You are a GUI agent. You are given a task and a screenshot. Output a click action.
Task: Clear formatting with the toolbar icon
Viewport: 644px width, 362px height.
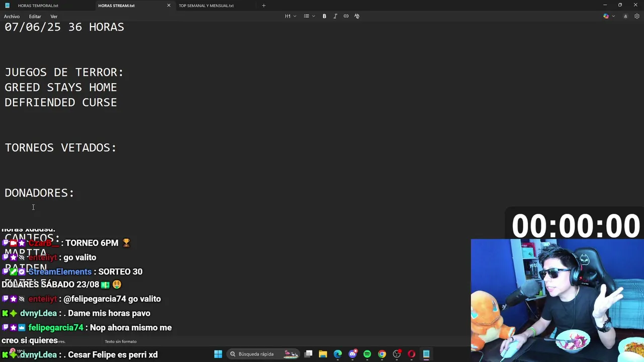click(x=357, y=16)
